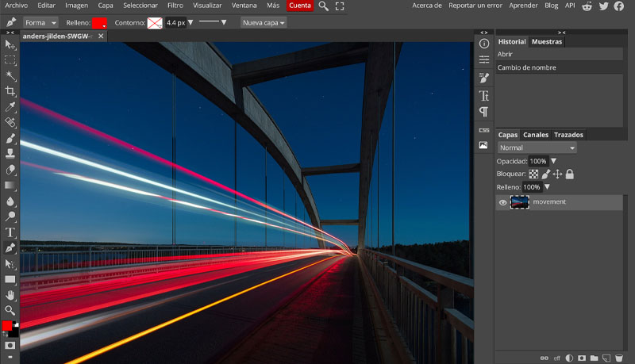Screen dimensions: 635x364
Task: Hide the movement layer
Action: coord(502,202)
